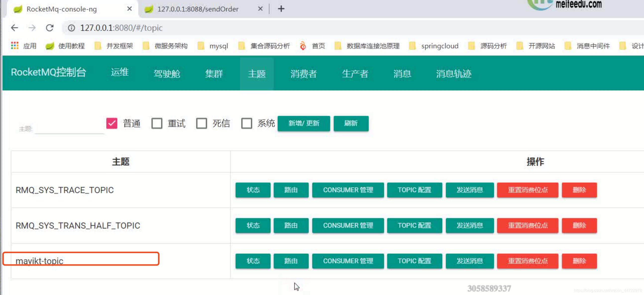
Task: Open the 集合源码分析 bookmark folder
Action: (264, 46)
